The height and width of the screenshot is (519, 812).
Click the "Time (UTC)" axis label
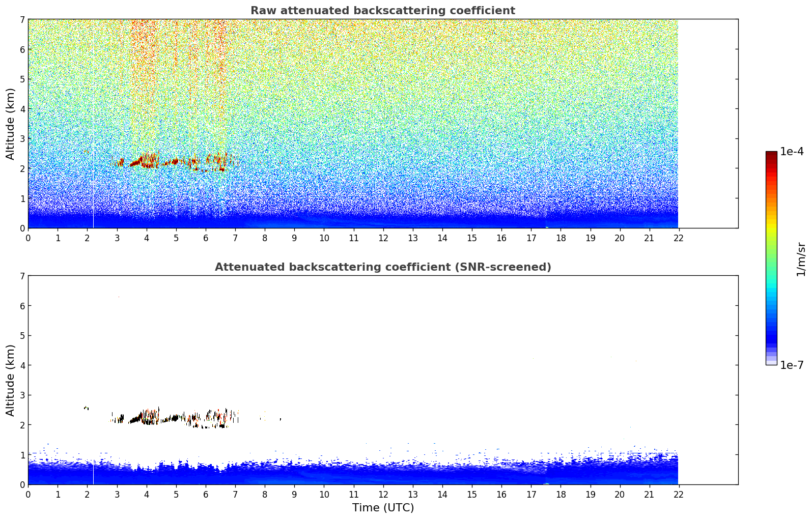(x=383, y=508)
